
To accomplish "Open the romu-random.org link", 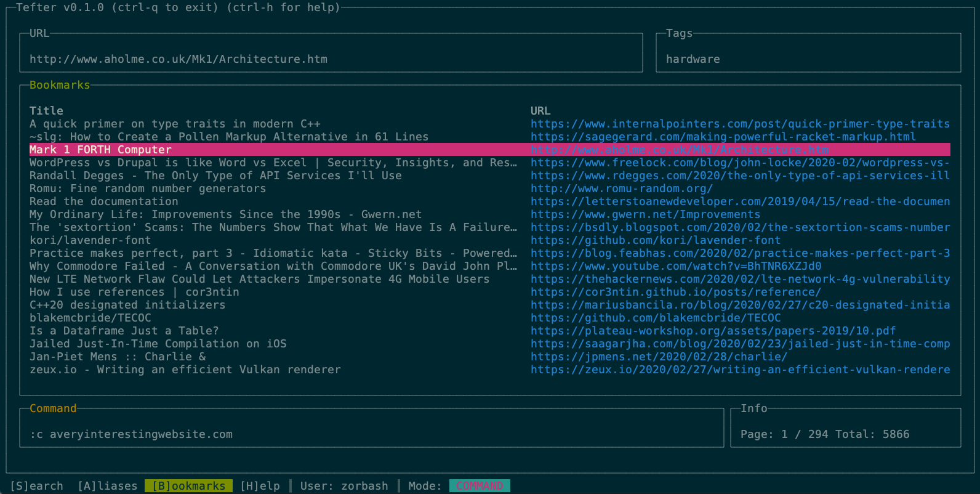I will coord(622,188).
